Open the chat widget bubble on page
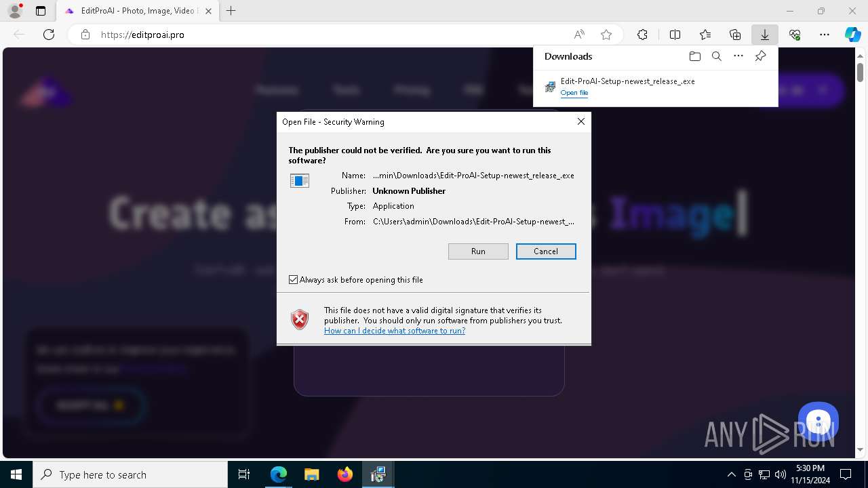 click(x=818, y=420)
